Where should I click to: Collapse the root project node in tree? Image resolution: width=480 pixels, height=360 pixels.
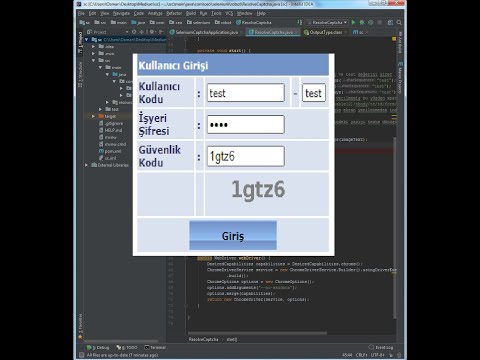point(87,39)
